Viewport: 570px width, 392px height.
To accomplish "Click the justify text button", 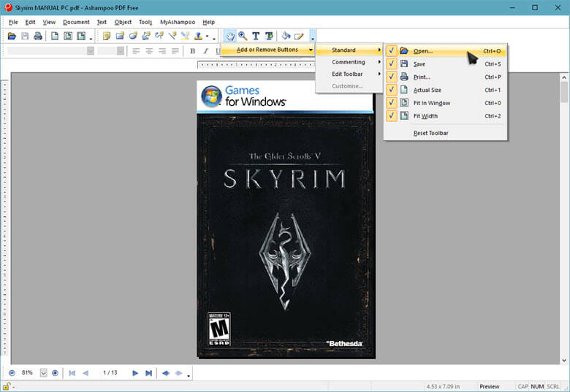I will [175, 51].
